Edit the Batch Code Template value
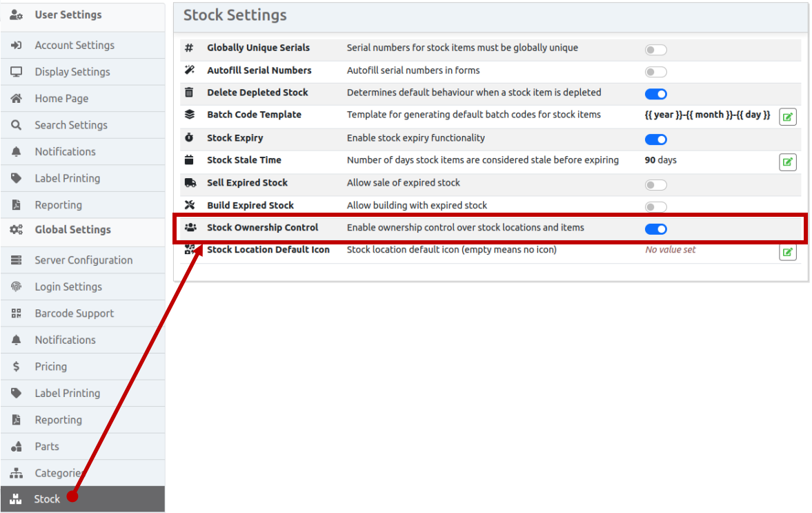This screenshot has width=812, height=513. pyautogui.click(x=787, y=116)
